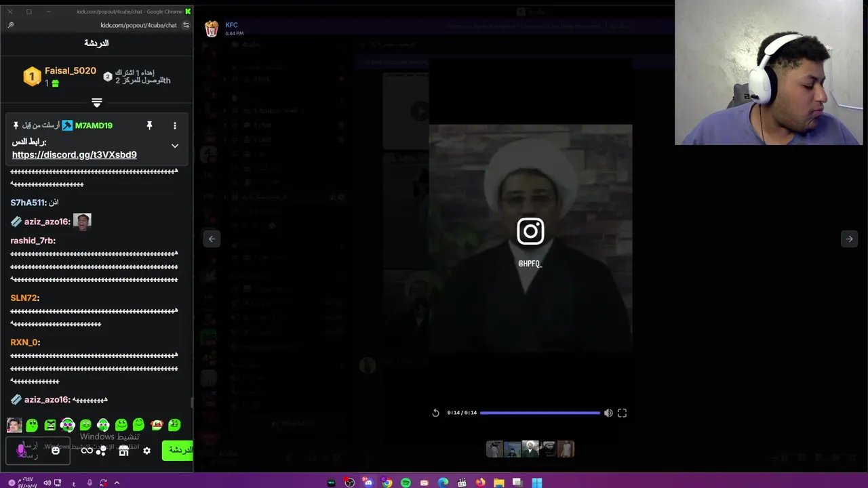Insert the red-hatted emote
The height and width of the screenshot is (488, 868).
point(157,425)
